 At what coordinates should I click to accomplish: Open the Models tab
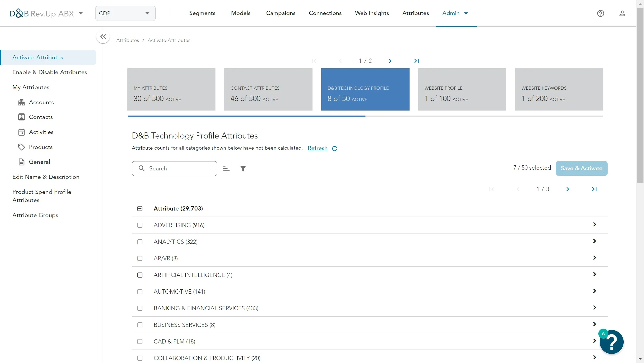(x=241, y=13)
